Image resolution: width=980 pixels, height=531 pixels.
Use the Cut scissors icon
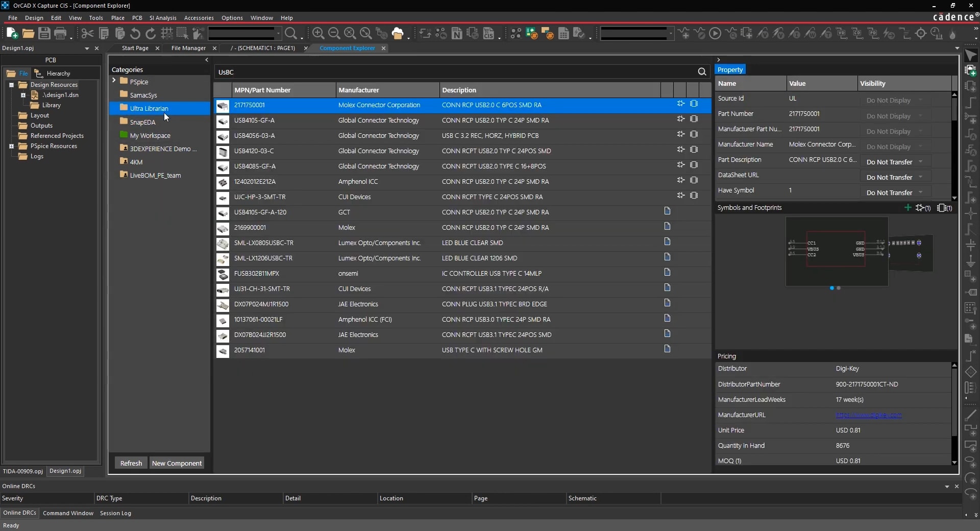point(88,34)
